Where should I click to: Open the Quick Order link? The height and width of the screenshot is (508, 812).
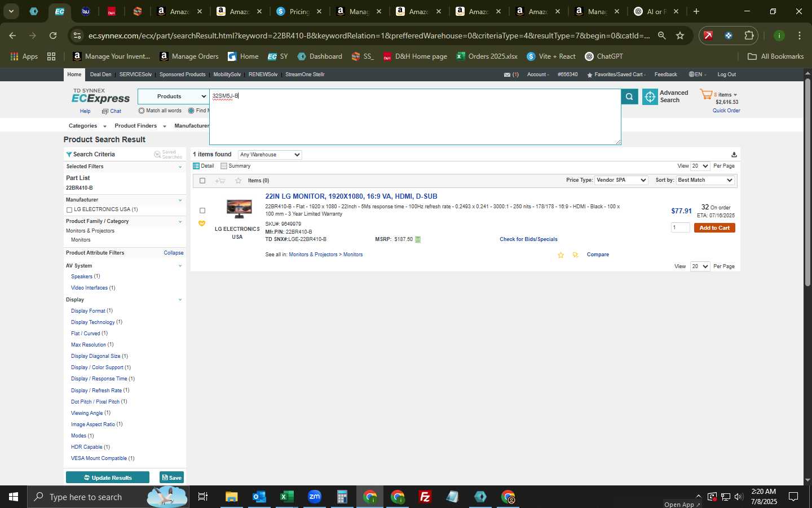click(726, 111)
